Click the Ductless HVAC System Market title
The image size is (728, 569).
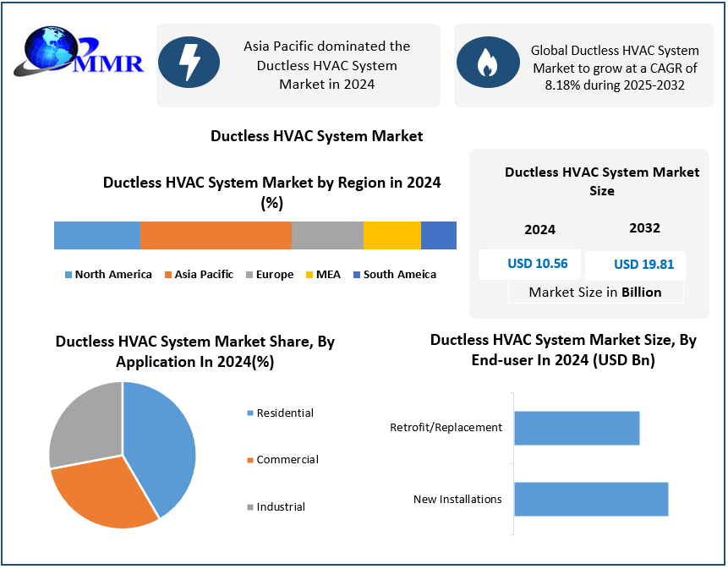coord(316,136)
